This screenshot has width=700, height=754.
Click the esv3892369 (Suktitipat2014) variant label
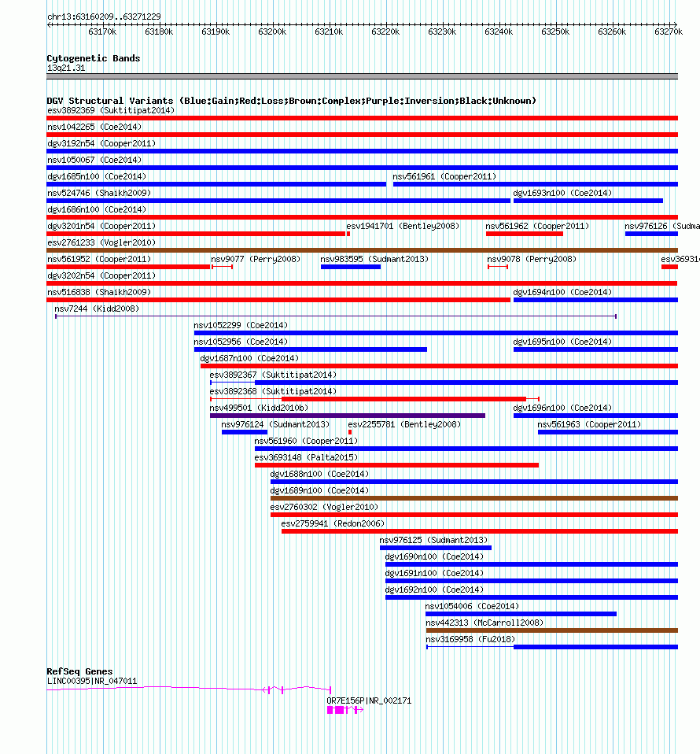tap(111, 111)
